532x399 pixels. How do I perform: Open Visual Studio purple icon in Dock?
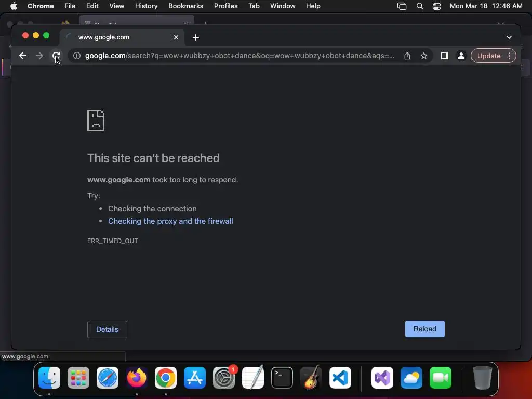pyautogui.click(x=382, y=378)
